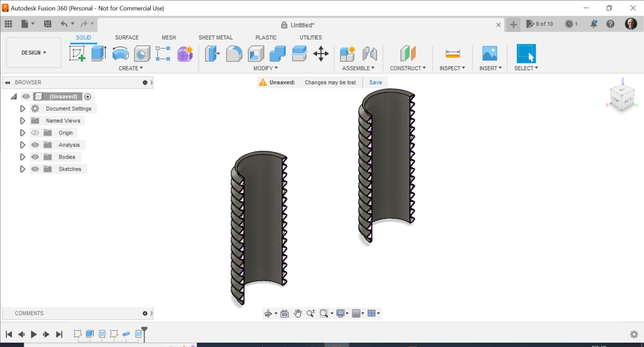Switch to the Sheet Metal tab
The width and height of the screenshot is (644, 347).
(215, 37)
